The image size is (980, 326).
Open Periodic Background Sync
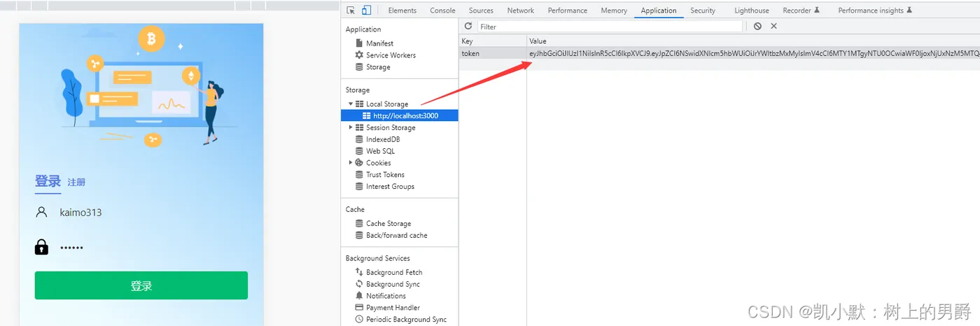[406, 320]
